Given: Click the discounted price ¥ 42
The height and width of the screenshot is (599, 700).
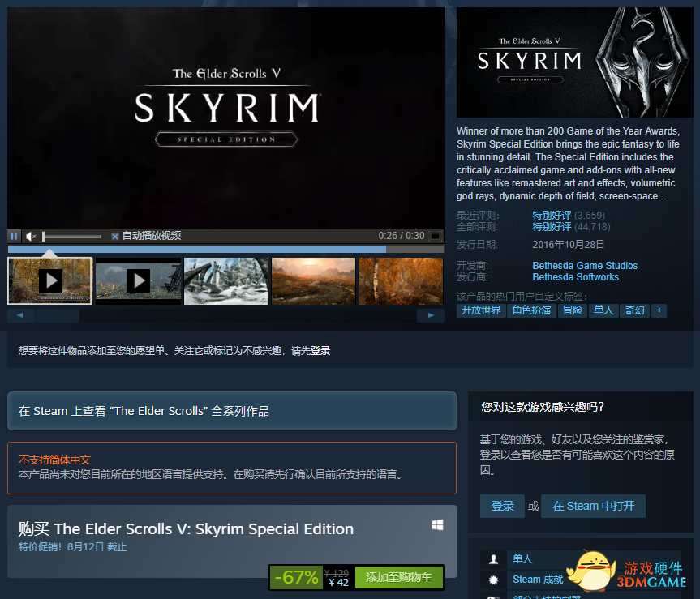Looking at the screenshot, I should 338,582.
